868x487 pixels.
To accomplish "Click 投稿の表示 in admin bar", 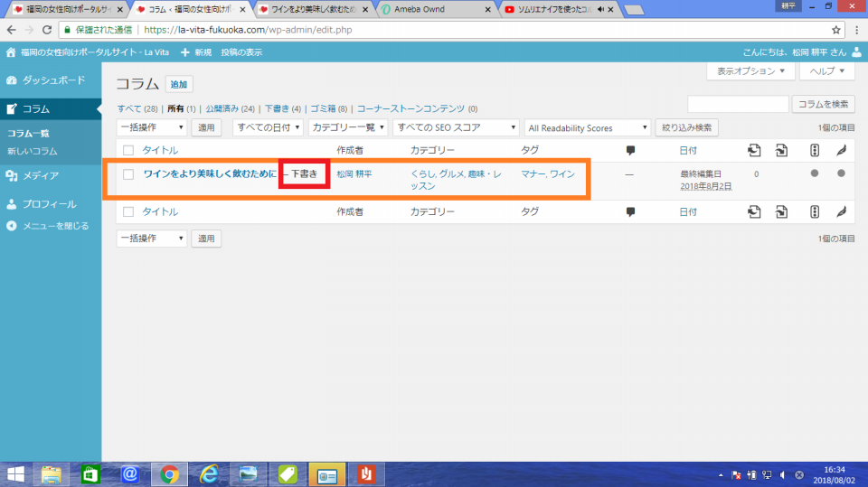I will pyautogui.click(x=241, y=52).
